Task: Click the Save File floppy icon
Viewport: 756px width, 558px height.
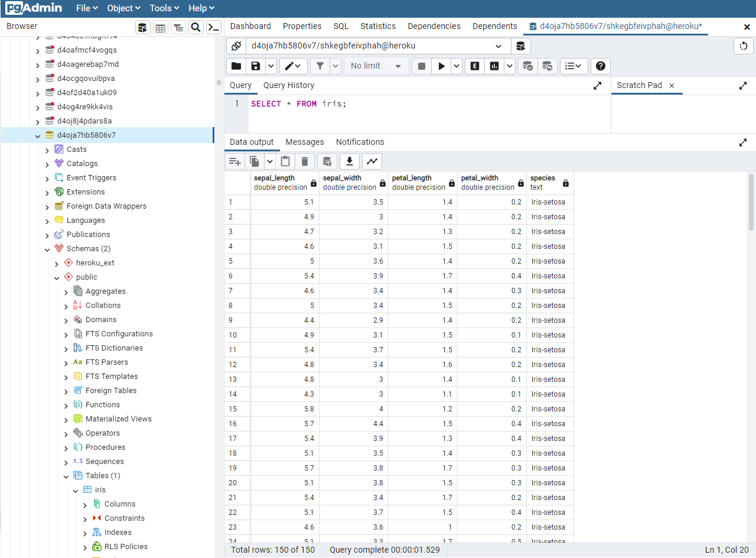Action: [256, 66]
